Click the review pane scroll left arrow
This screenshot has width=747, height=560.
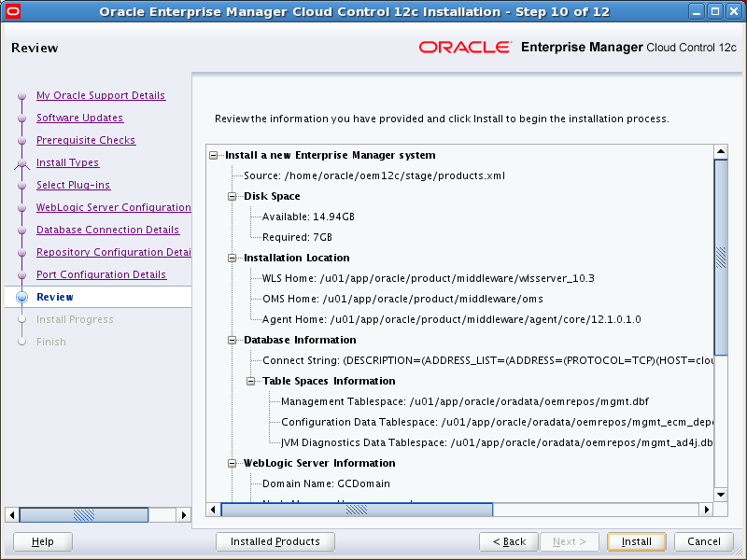213,510
